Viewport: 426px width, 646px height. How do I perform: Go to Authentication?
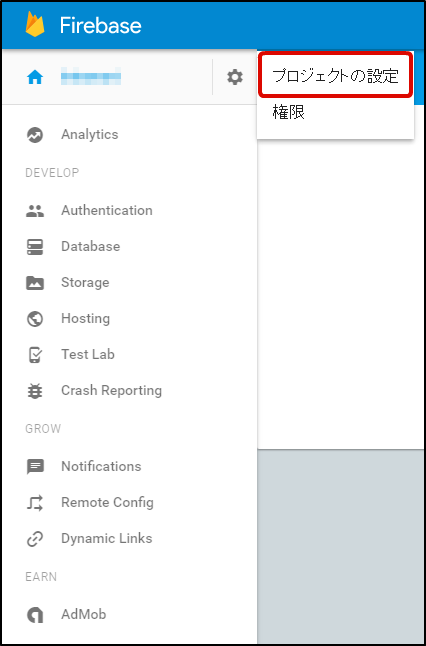107,210
